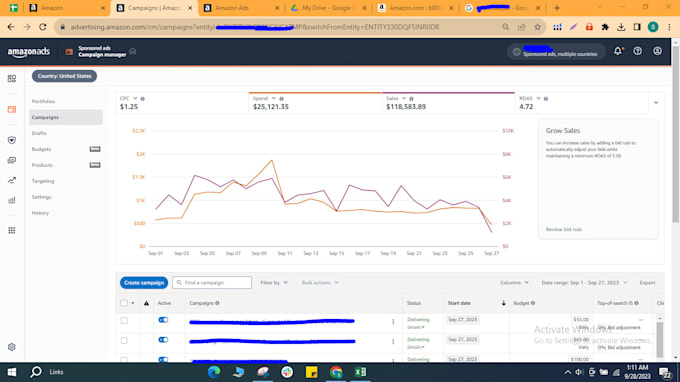Click the info icon next to ROAS
This screenshot has height=382, width=680.
coord(546,99)
